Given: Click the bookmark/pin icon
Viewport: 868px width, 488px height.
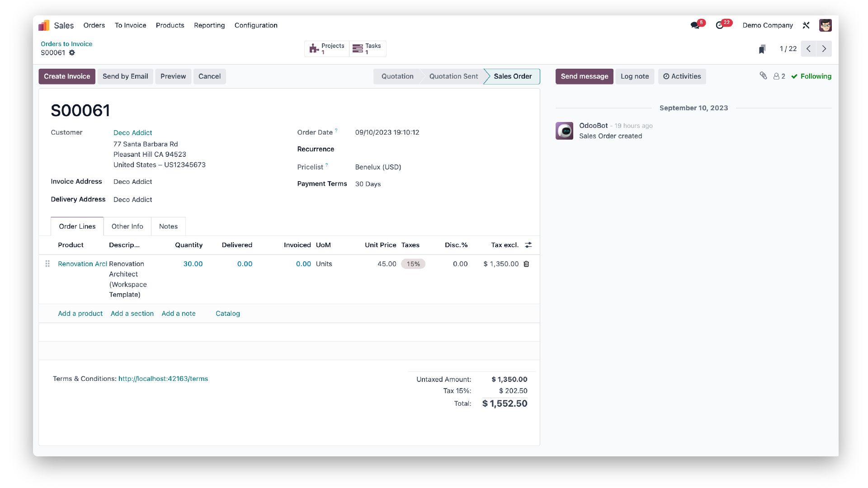Looking at the screenshot, I should click(x=763, y=49).
